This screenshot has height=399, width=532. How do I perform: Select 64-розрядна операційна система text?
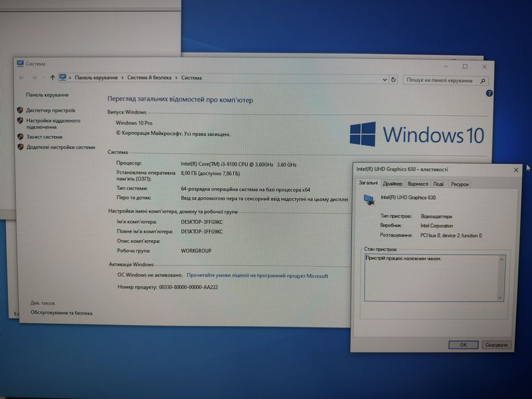[245, 190]
